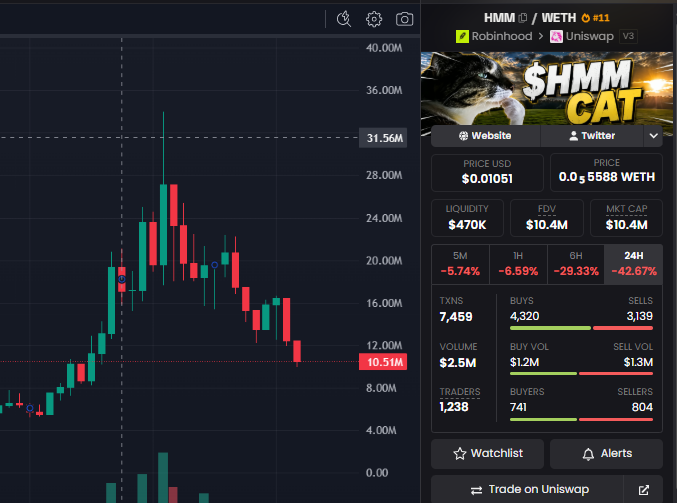This screenshot has width=677, height=503.
Task: Click the V3 version badge
Action: (629, 36)
